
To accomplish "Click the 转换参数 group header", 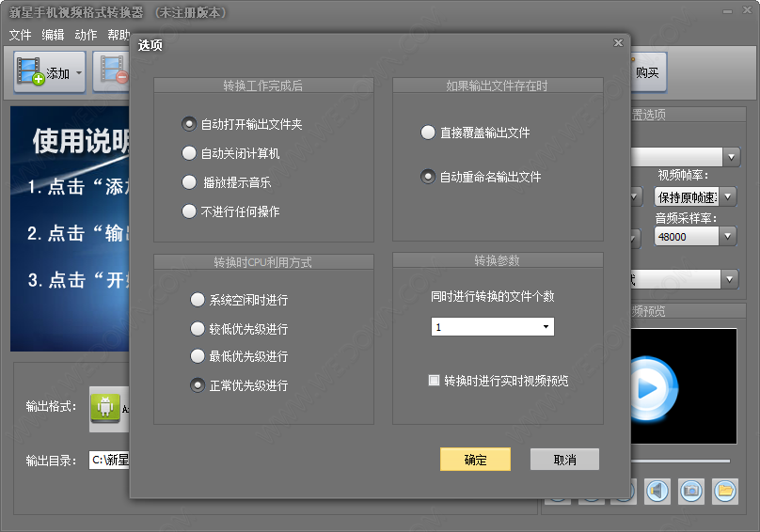I will pyautogui.click(x=498, y=260).
